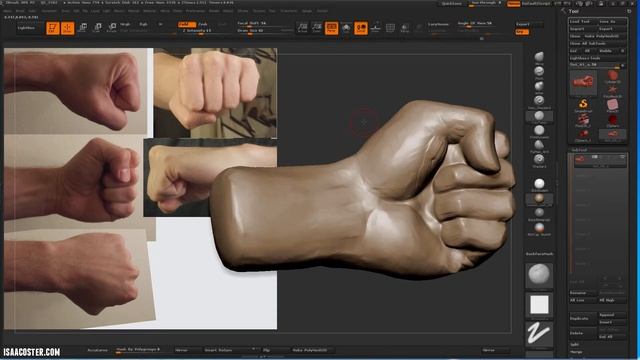This screenshot has height=360, width=640.
Task: Activate the Zadd sculpt mode
Action: tap(187, 24)
